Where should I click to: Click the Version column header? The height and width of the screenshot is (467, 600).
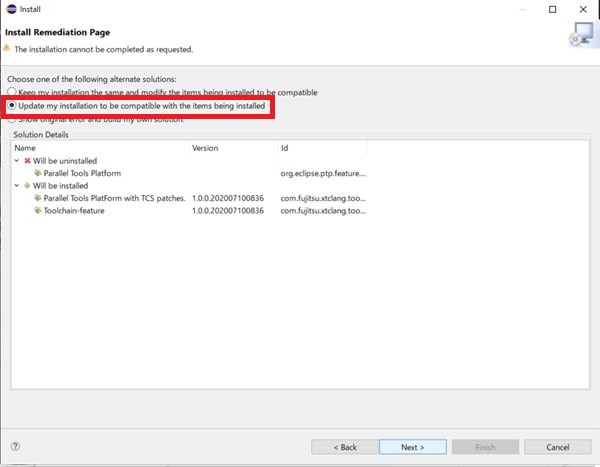pos(232,148)
